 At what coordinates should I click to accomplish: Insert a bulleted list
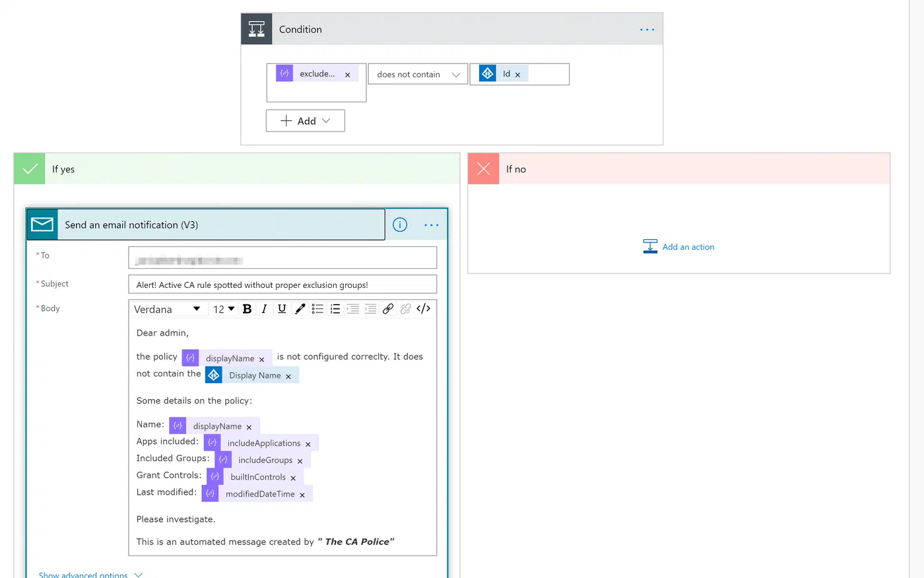coord(317,308)
